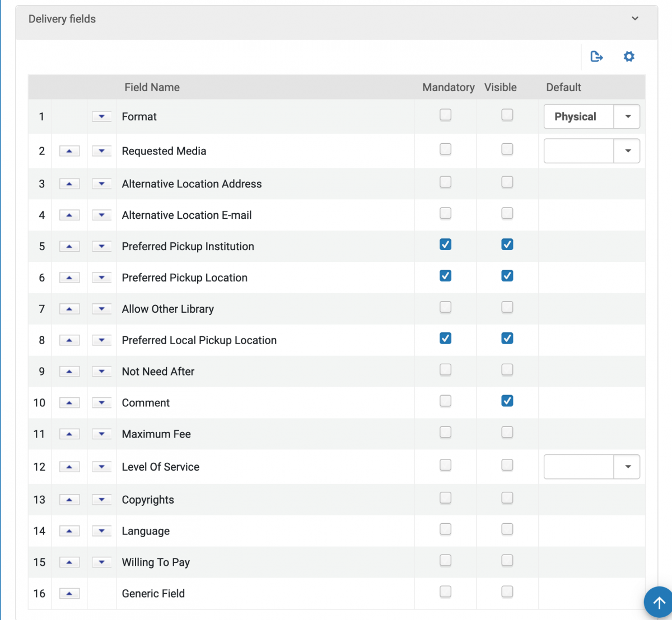Move Requested Media row up
672x620 pixels.
tap(69, 151)
